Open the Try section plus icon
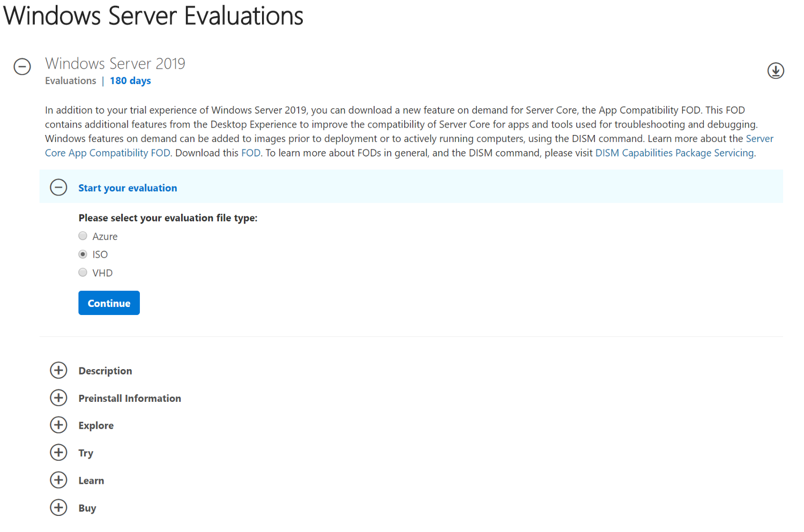 pos(58,452)
